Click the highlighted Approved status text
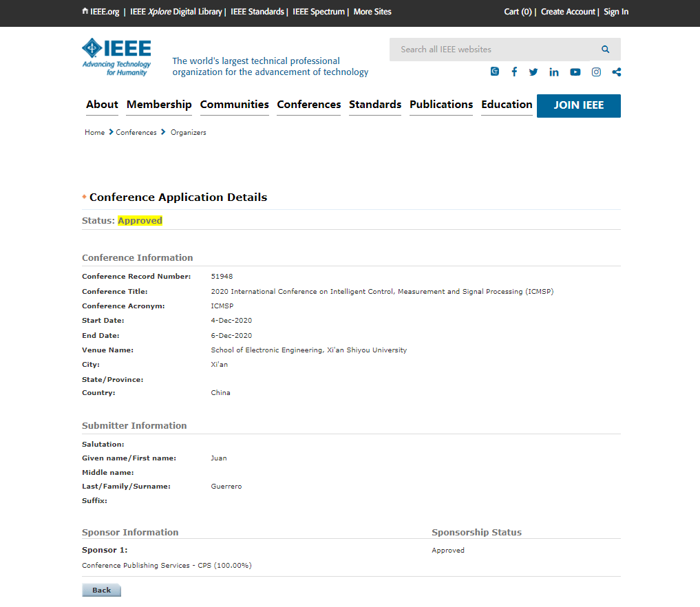The image size is (700, 607). 140,220
